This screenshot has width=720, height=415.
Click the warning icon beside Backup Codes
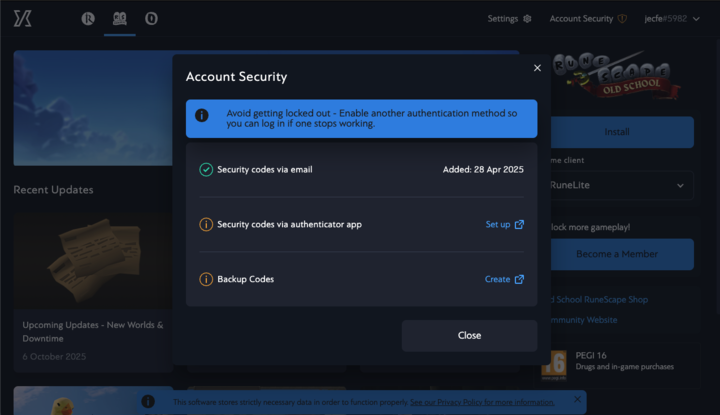206,280
